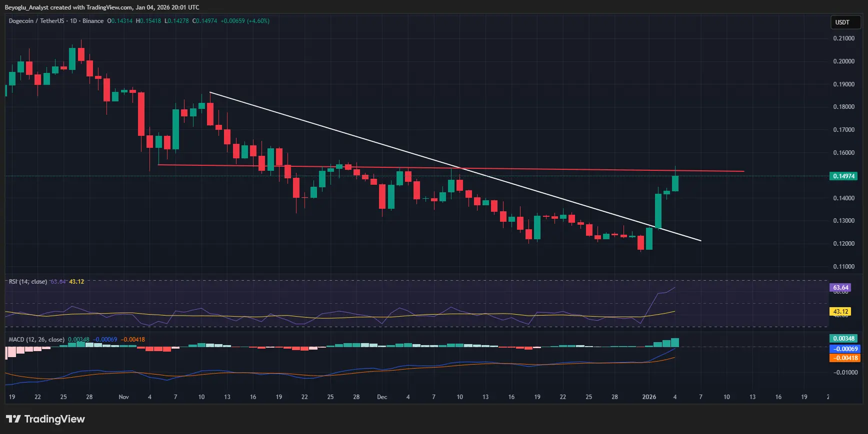This screenshot has width=868, height=434.
Task: Click the MACD (12, 26, close) indicator label
Action: click(x=36, y=340)
